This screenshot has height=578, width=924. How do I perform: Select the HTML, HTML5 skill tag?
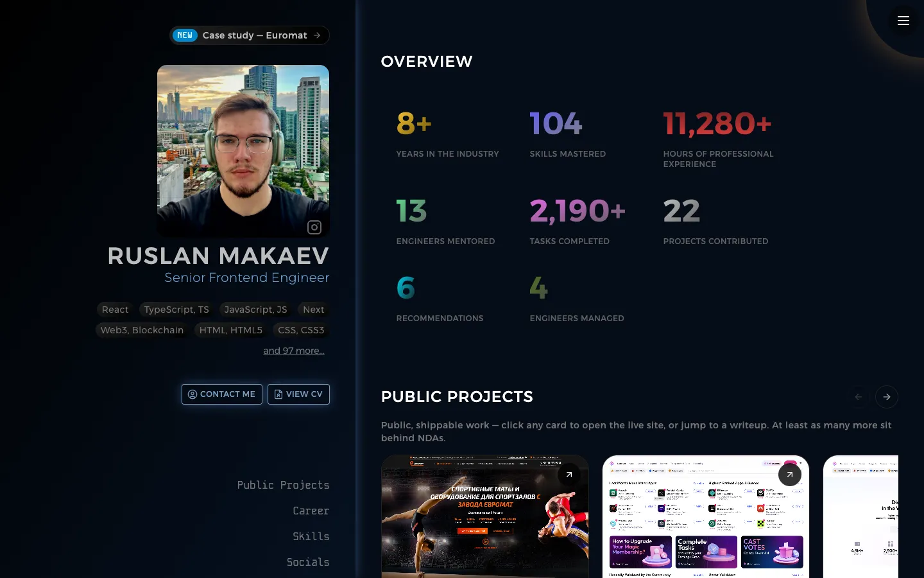pos(231,330)
